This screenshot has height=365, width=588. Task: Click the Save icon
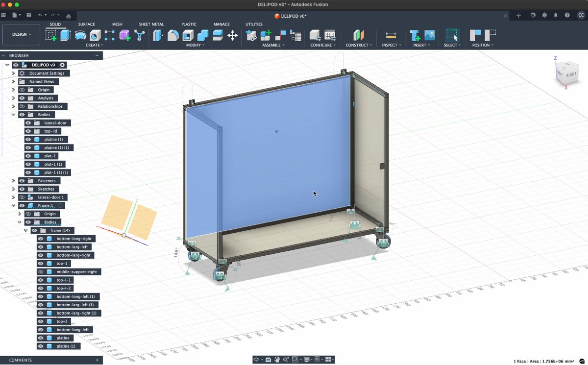pyautogui.click(x=29, y=15)
